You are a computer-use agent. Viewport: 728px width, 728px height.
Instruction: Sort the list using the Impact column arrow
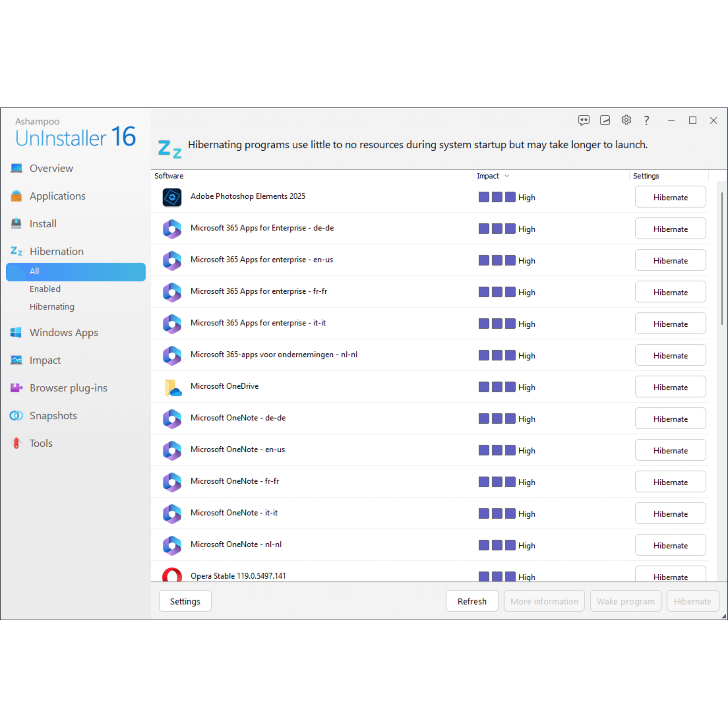[x=507, y=176]
